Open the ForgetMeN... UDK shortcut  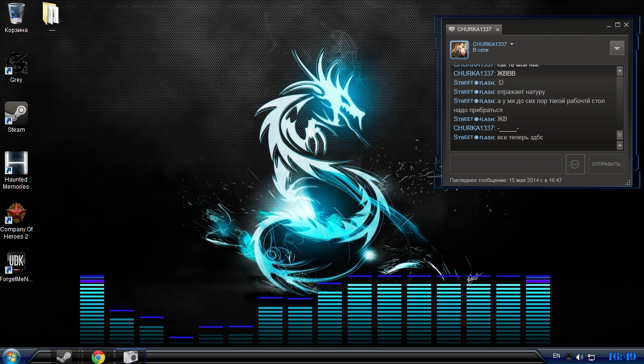click(x=16, y=267)
